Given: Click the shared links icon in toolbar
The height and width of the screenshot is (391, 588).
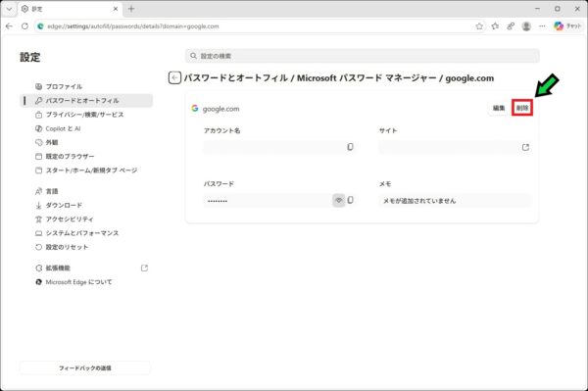Looking at the screenshot, I should (511, 26).
